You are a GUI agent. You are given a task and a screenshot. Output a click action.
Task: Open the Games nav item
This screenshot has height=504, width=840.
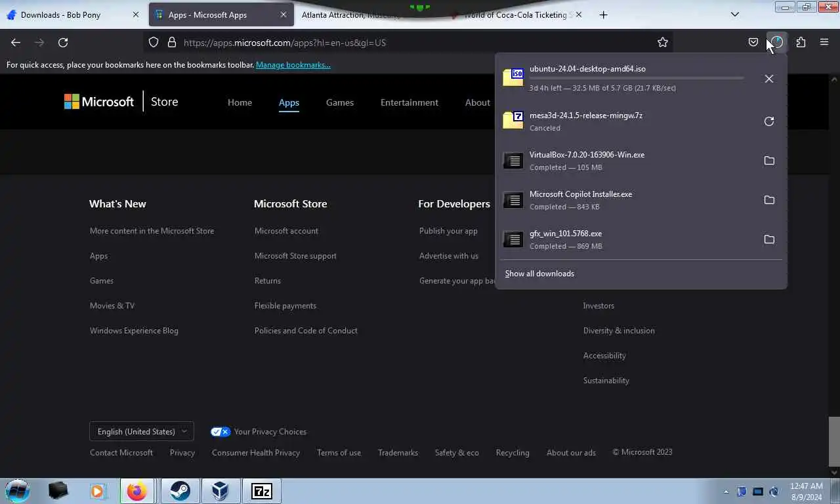coord(340,102)
